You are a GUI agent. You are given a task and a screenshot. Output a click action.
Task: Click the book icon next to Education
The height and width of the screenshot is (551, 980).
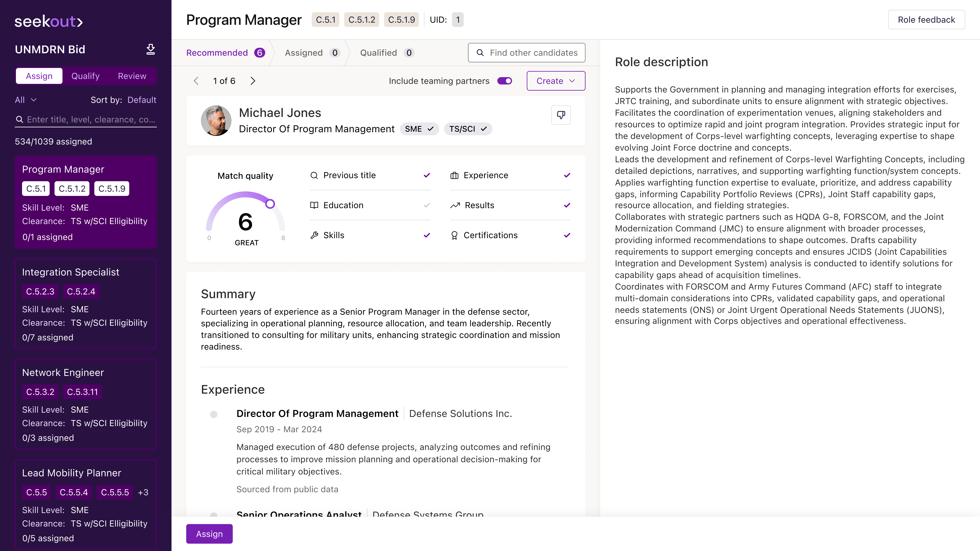coord(314,205)
